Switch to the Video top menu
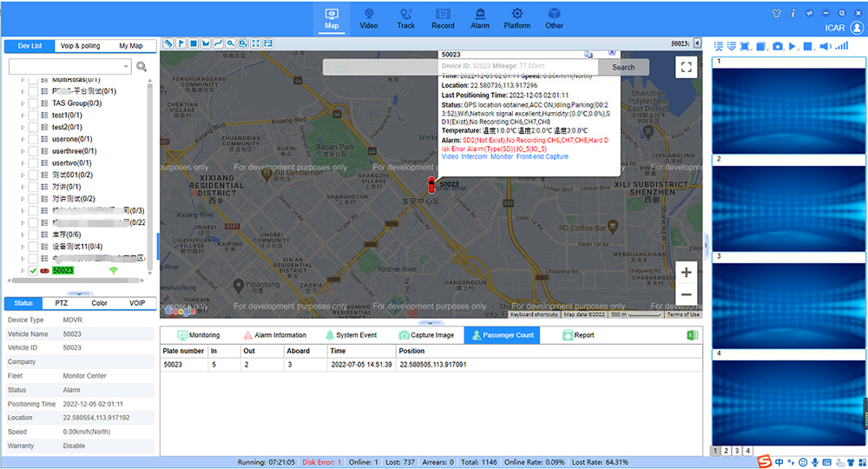The width and height of the screenshot is (868, 469). pyautogui.click(x=369, y=19)
